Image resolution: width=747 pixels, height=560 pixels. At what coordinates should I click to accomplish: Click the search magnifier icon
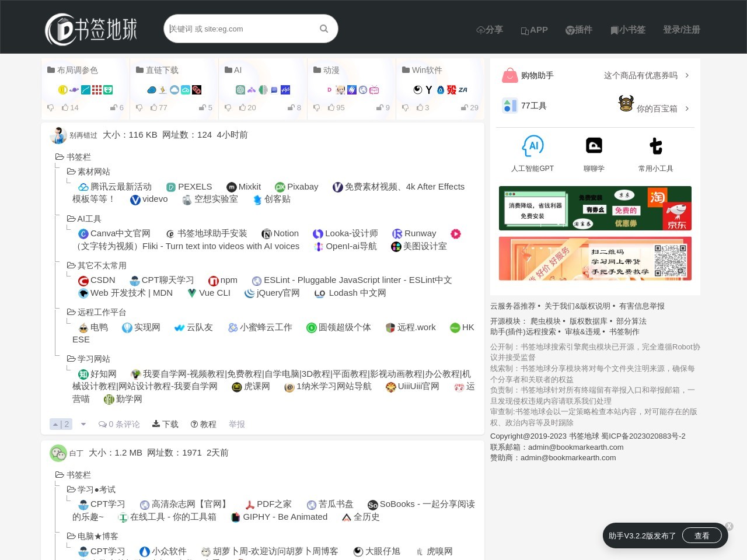point(323,28)
